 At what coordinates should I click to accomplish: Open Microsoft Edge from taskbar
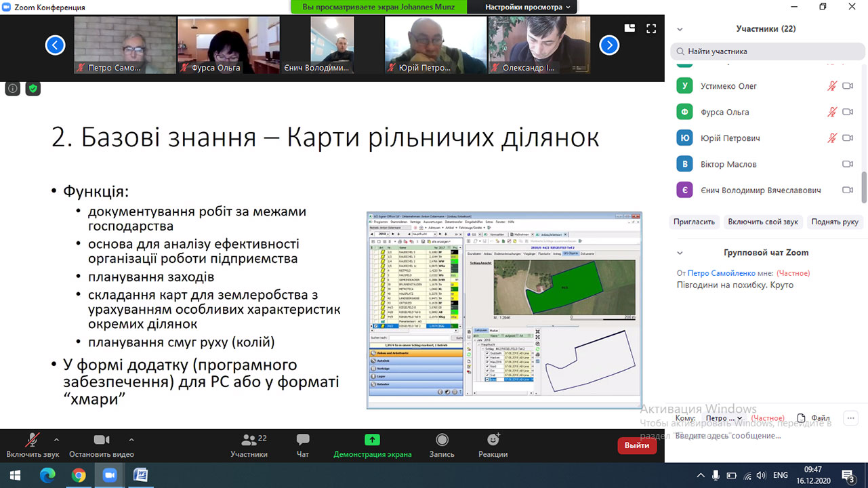(47, 475)
